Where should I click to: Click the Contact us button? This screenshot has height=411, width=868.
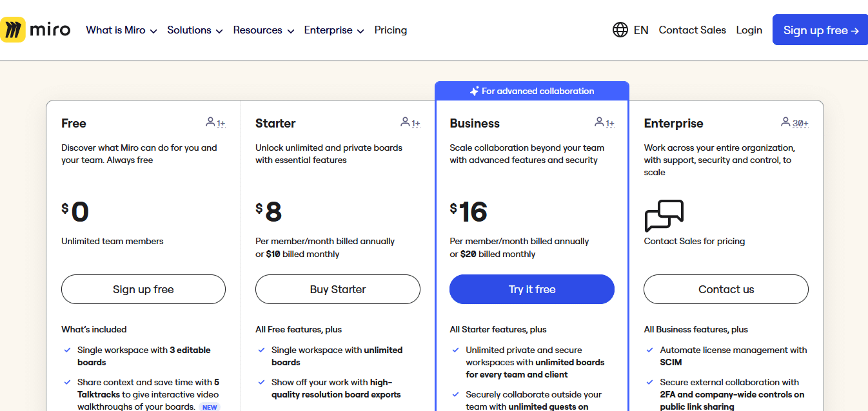pyautogui.click(x=726, y=289)
